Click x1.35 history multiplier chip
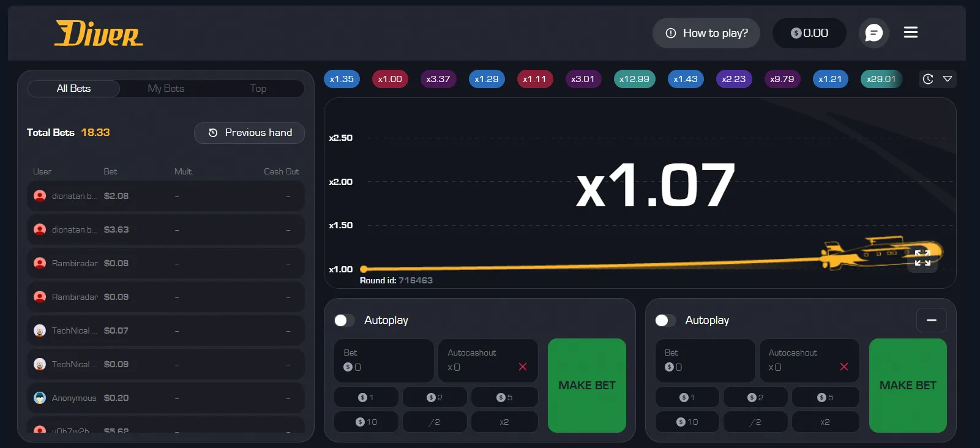This screenshot has width=980, height=448. pyautogui.click(x=342, y=79)
